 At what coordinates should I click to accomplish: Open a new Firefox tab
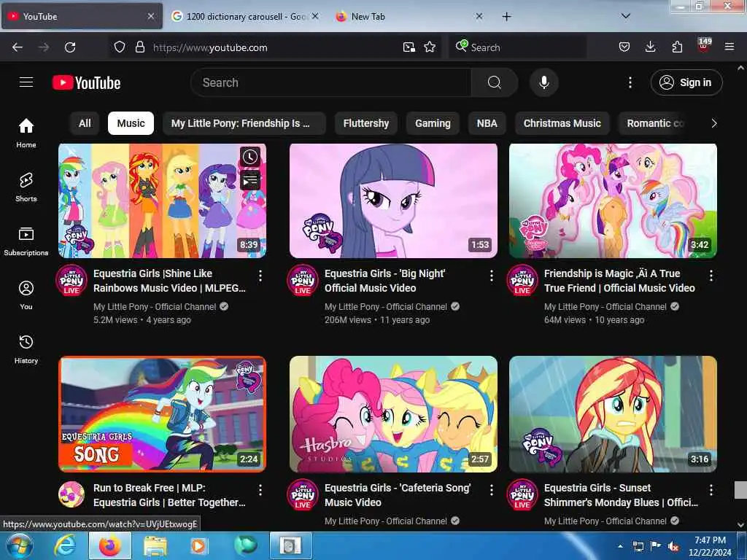pos(506,17)
